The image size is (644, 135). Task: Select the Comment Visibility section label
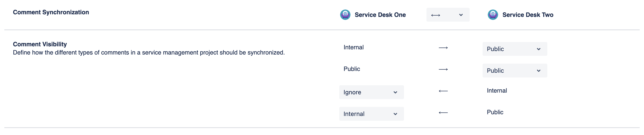click(40, 44)
